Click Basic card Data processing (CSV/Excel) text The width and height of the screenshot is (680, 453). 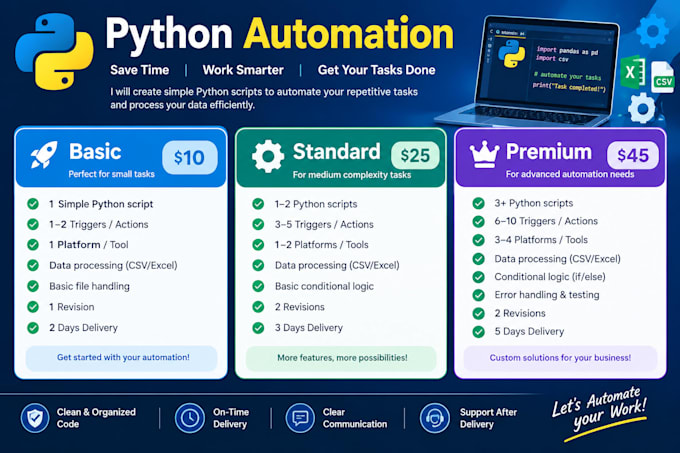pyautogui.click(x=113, y=265)
